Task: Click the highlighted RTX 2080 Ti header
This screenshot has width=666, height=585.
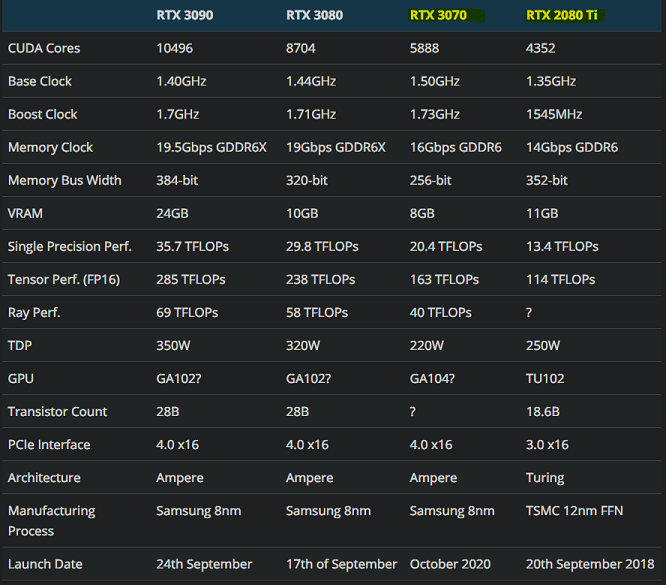Action: 562,15
